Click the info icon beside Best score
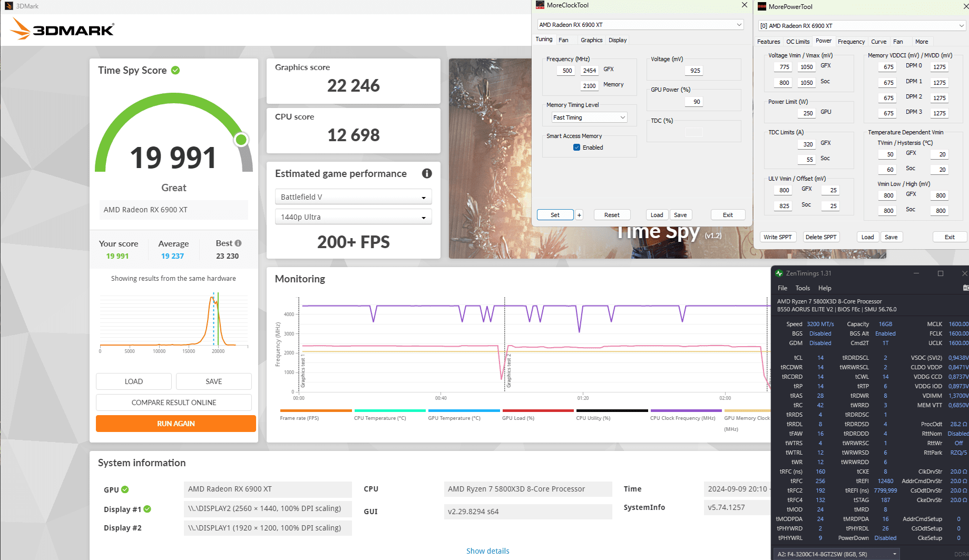Screen dimensions: 969x560 (x=238, y=243)
